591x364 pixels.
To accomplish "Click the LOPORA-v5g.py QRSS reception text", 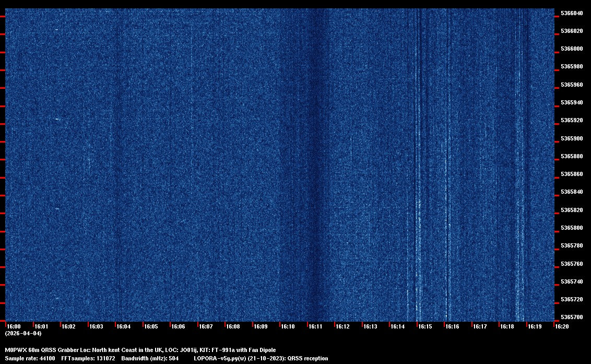I will [x=261, y=358].
